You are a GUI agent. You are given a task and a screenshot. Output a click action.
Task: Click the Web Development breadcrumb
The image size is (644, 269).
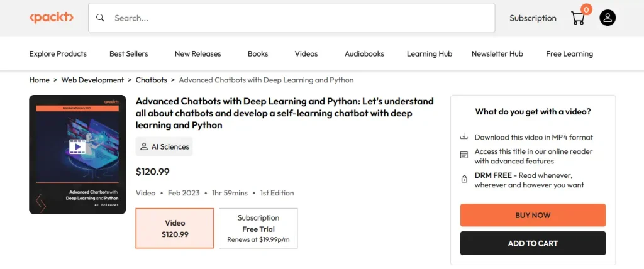92,80
